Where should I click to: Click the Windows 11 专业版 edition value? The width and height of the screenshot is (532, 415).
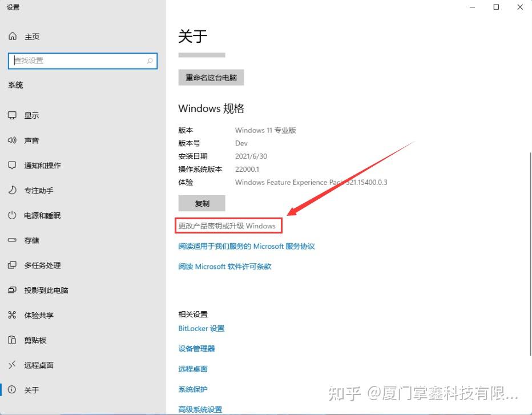(x=265, y=130)
